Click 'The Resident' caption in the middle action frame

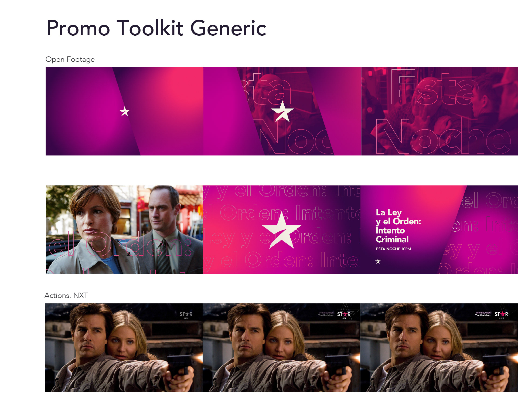coord(326,315)
